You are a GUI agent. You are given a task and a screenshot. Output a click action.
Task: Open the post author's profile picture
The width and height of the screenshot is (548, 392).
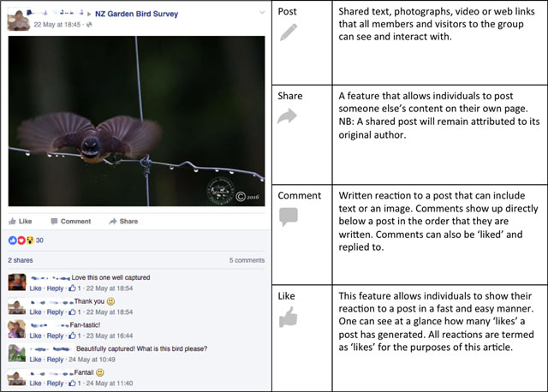[x=19, y=18]
